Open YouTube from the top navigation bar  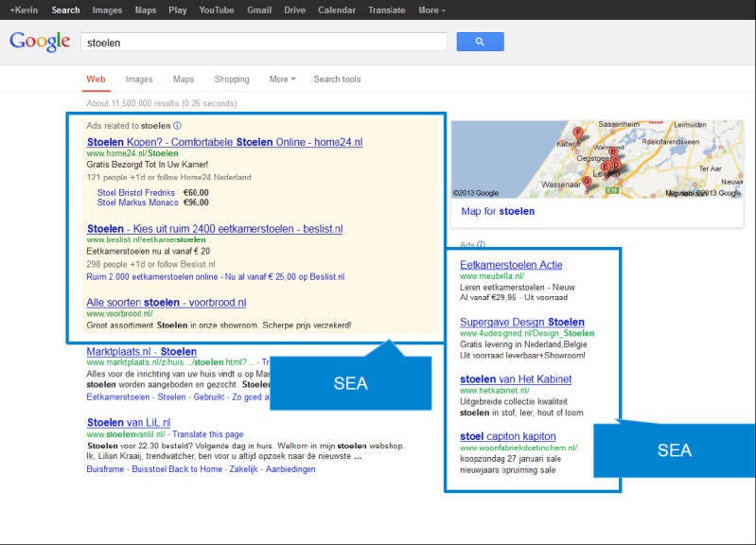pos(217,10)
